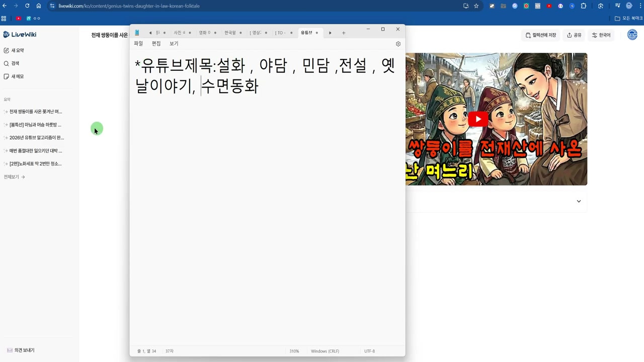Go forward in the browser
This screenshot has height=362, width=644.
click(x=16, y=6)
